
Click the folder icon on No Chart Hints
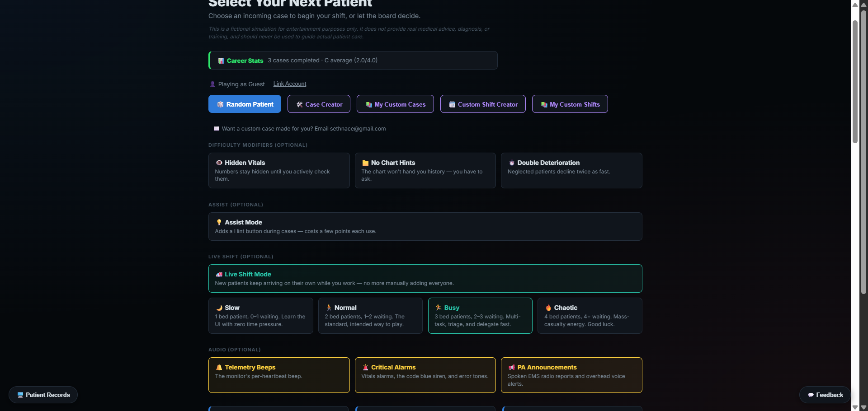(365, 163)
